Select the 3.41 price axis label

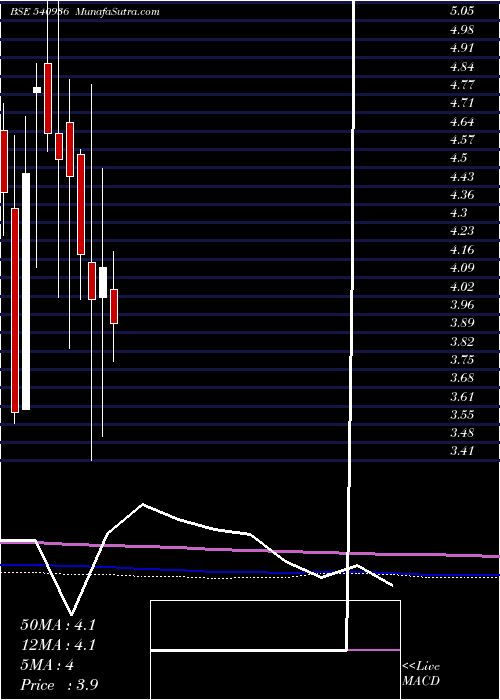pyautogui.click(x=462, y=451)
